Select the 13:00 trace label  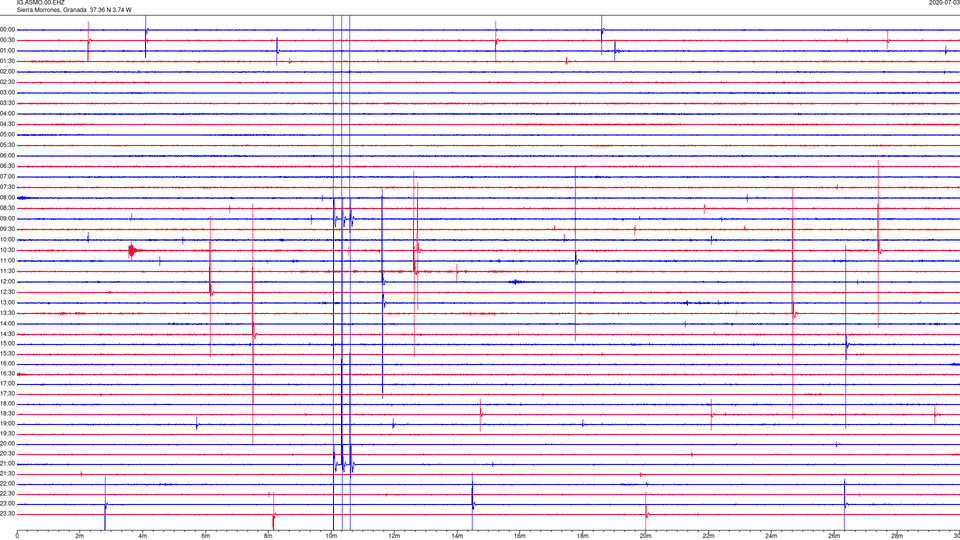coord(7,302)
